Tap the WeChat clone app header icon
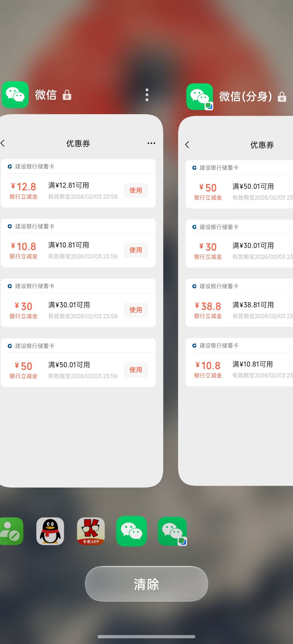The height and width of the screenshot is (644, 293). click(x=200, y=97)
